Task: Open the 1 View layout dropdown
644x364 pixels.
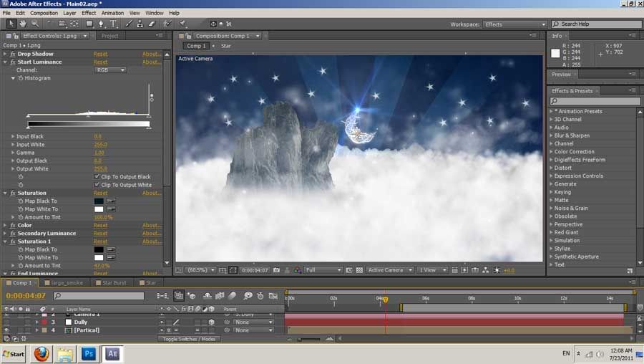Action: (431, 270)
